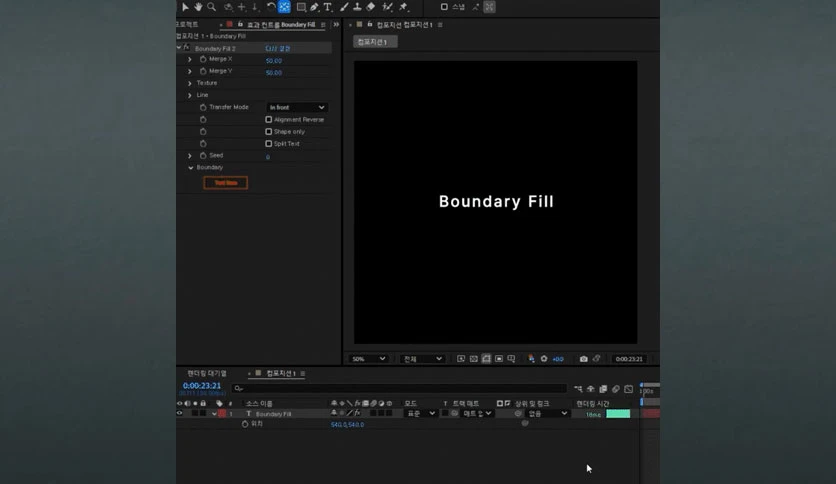Open the Effect Controls Boundary Fill tab
The width and height of the screenshot is (836, 484).
[281, 25]
